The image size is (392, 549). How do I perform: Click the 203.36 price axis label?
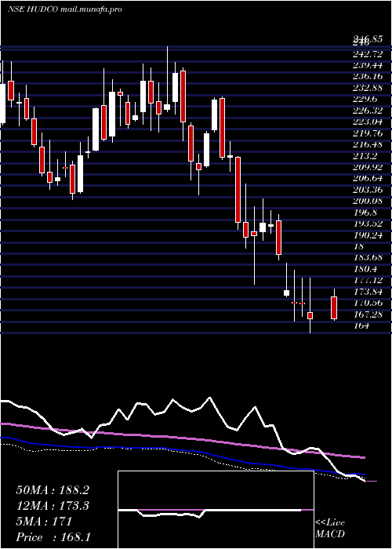pos(368,190)
